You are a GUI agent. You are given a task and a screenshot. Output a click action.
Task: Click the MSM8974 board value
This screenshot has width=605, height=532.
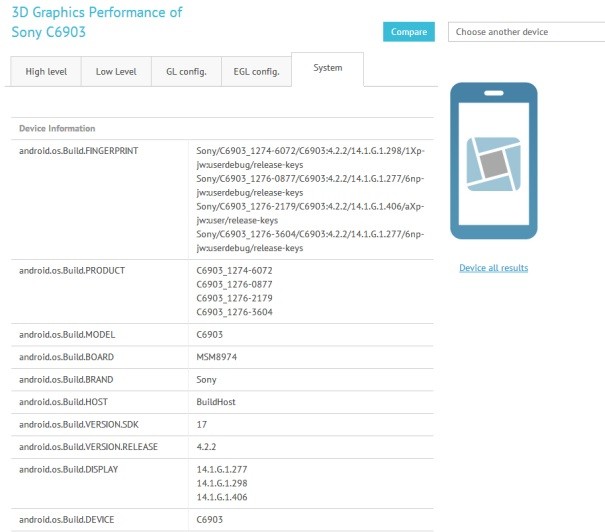216,357
